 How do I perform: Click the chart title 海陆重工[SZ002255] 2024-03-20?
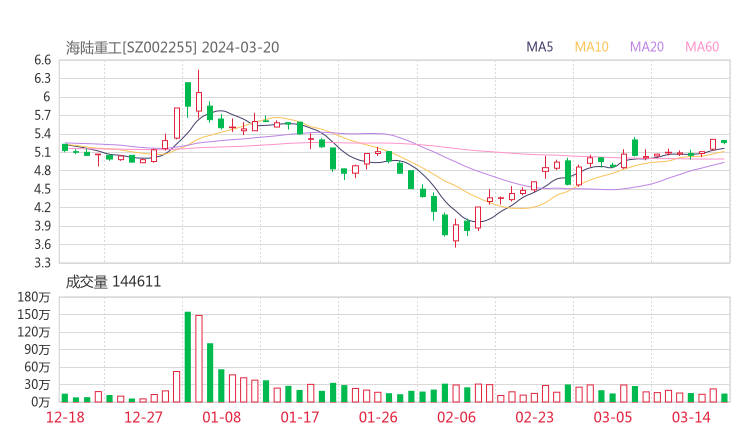(172, 47)
